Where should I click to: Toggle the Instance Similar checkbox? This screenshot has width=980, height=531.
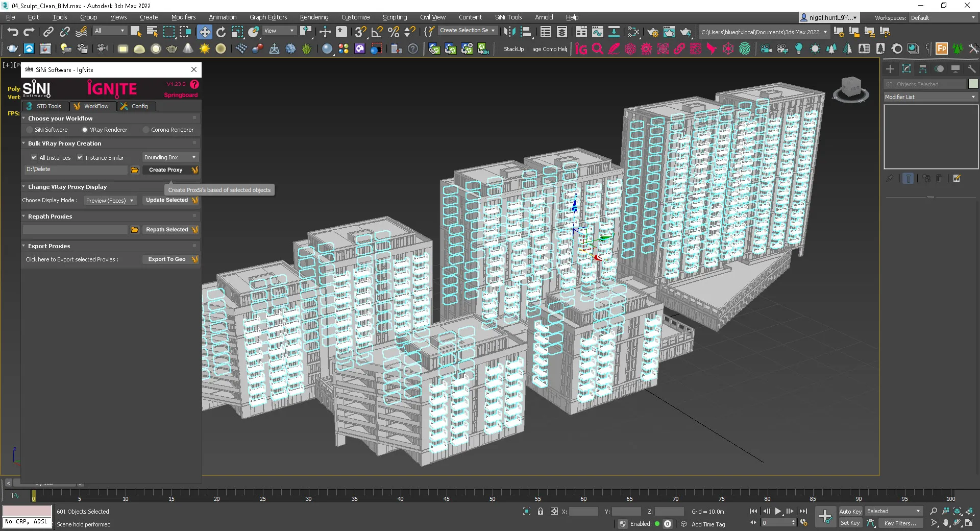80,158
